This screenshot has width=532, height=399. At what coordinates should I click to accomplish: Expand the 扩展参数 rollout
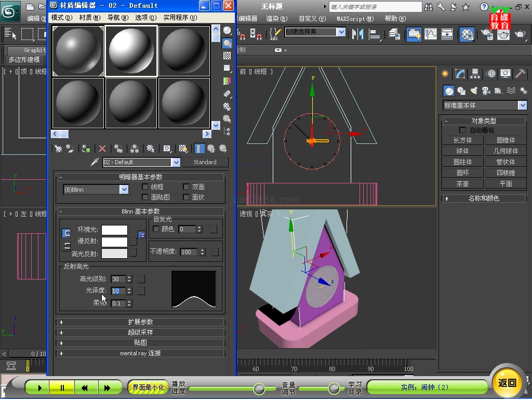pos(141,322)
